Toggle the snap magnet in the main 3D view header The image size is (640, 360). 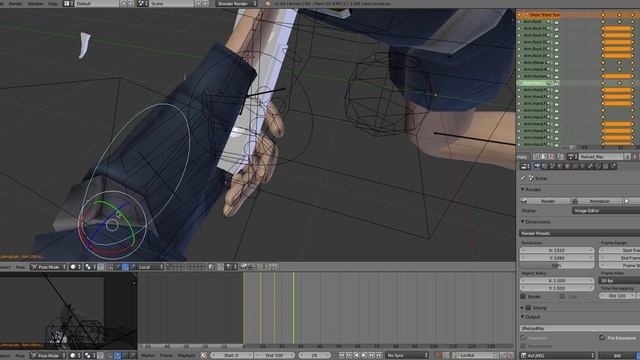click(x=220, y=267)
